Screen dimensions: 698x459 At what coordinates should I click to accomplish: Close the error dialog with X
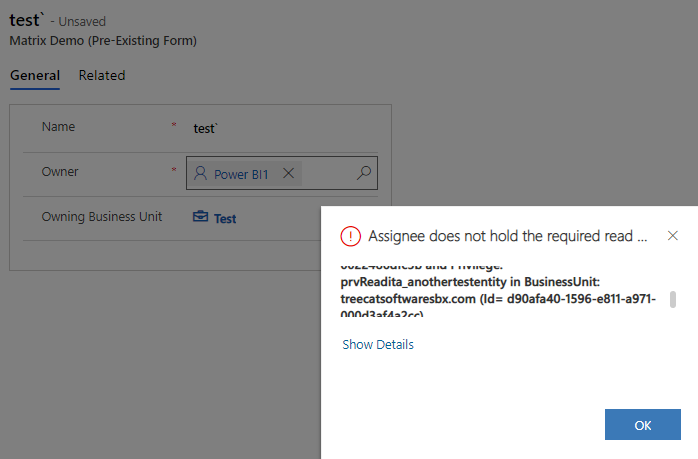[673, 236]
